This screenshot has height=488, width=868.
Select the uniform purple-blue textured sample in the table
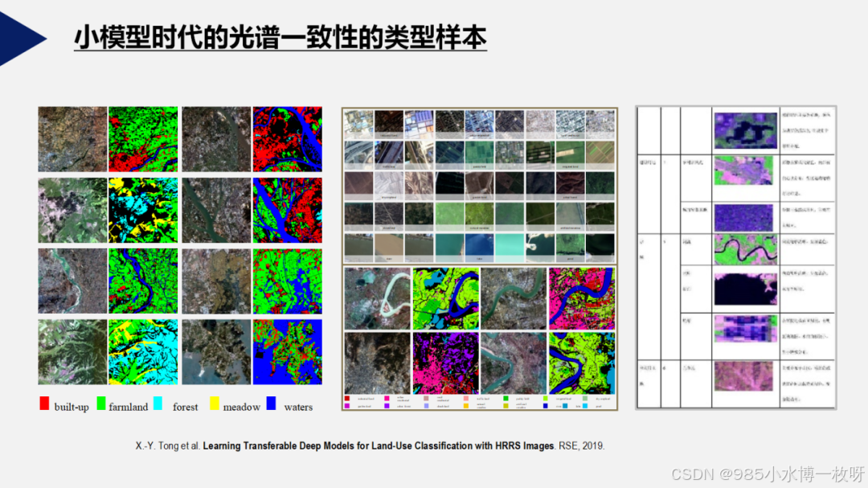coord(743,218)
